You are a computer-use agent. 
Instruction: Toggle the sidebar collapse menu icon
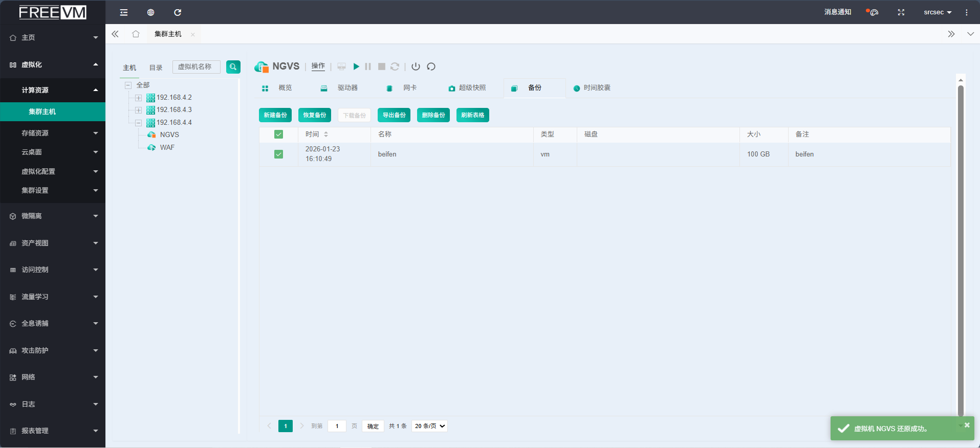(124, 12)
